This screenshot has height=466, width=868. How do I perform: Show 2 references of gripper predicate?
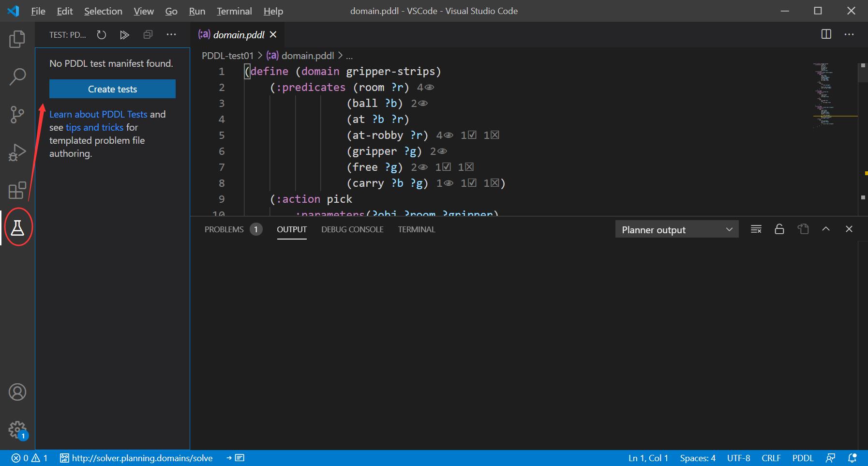pos(438,151)
